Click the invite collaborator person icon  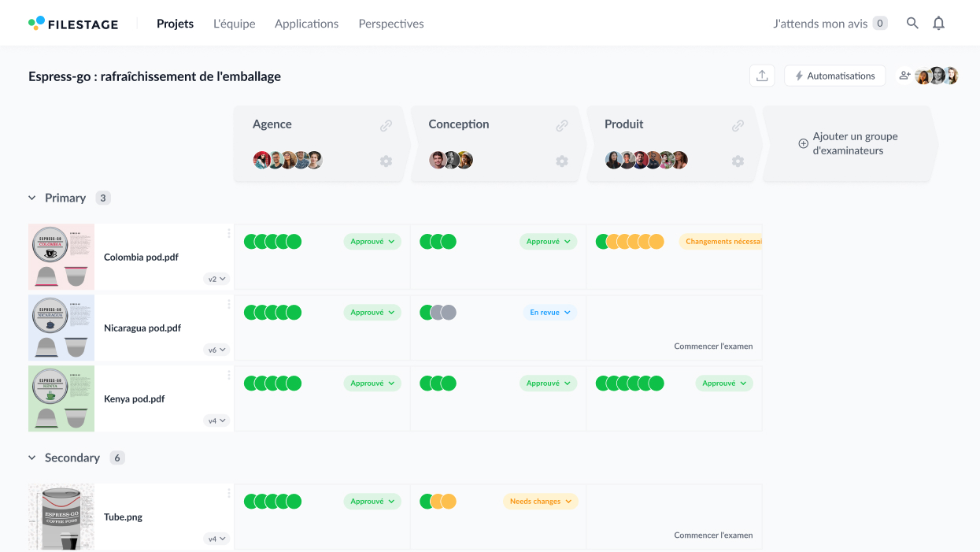point(904,75)
